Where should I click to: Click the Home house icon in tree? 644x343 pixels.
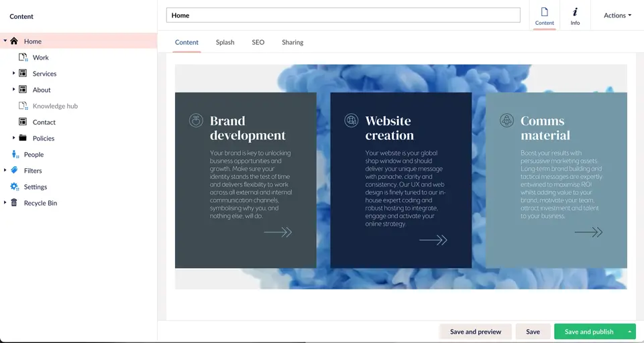(x=14, y=42)
